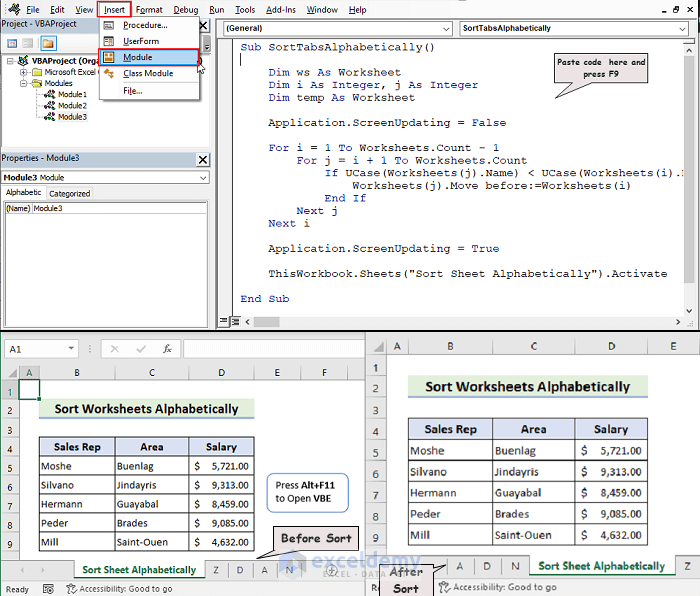700x596 pixels.
Task: Click the New Sheet plus icon
Action: tap(331, 570)
